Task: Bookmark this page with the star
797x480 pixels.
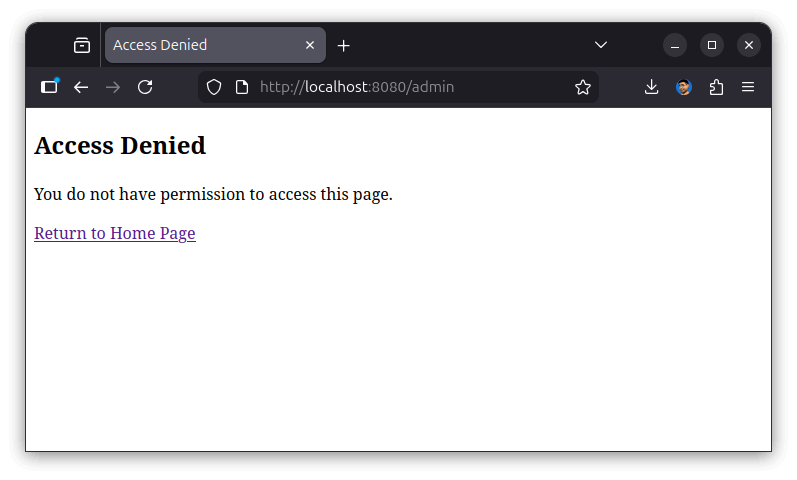Action: point(583,87)
